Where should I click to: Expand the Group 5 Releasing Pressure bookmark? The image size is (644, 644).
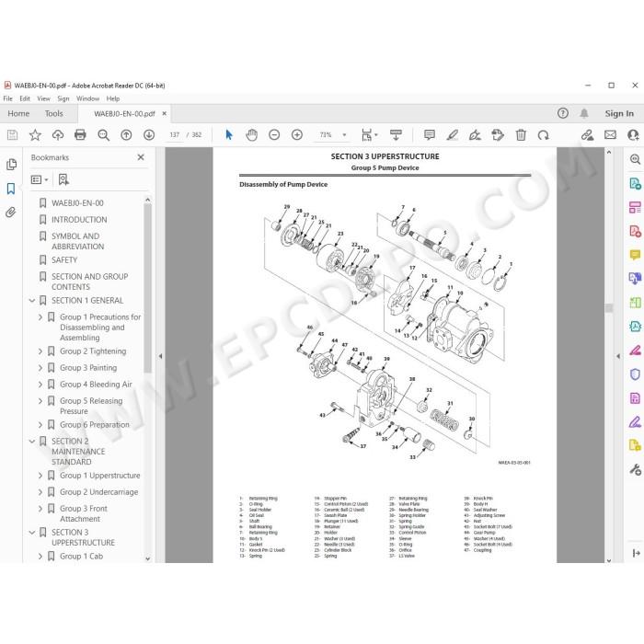click(40, 401)
